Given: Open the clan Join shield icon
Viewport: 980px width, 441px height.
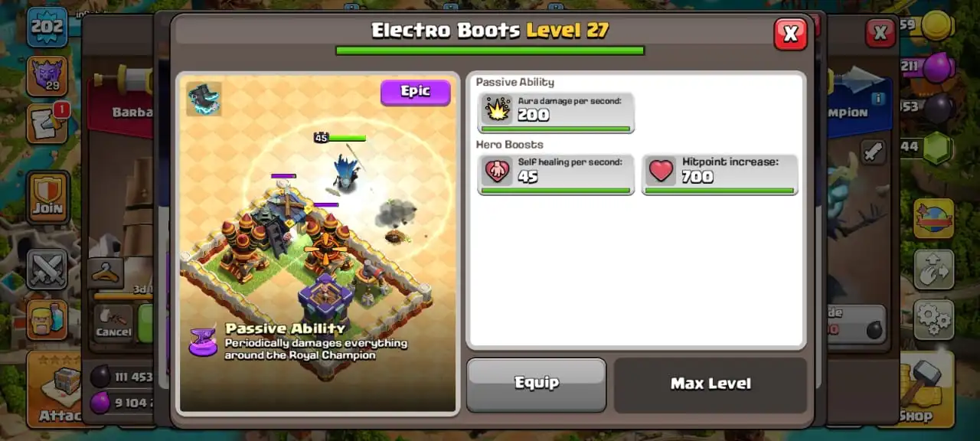Looking at the screenshot, I should pos(48,197).
